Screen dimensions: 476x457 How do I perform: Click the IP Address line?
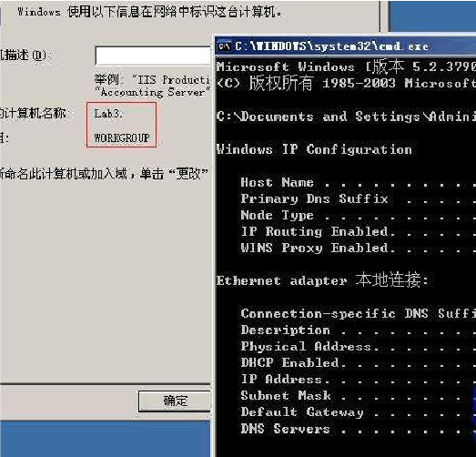click(x=359, y=380)
